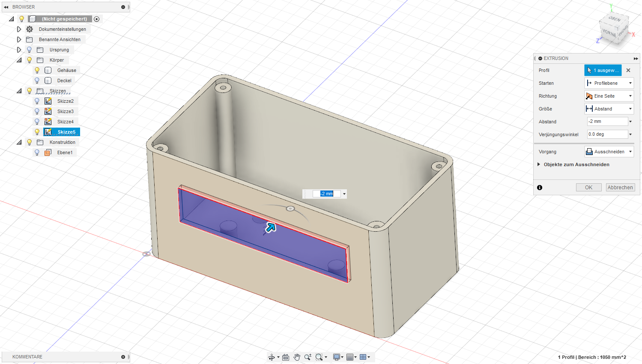642x364 pixels.
Task: Open the Vorgang Ausschneiden dropdown
Action: click(609, 152)
